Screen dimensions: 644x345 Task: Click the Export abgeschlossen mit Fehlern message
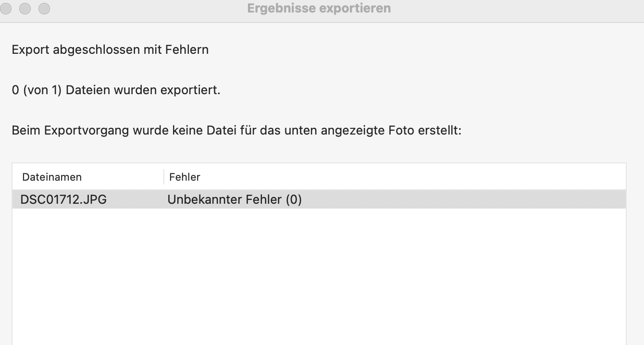[110, 49]
